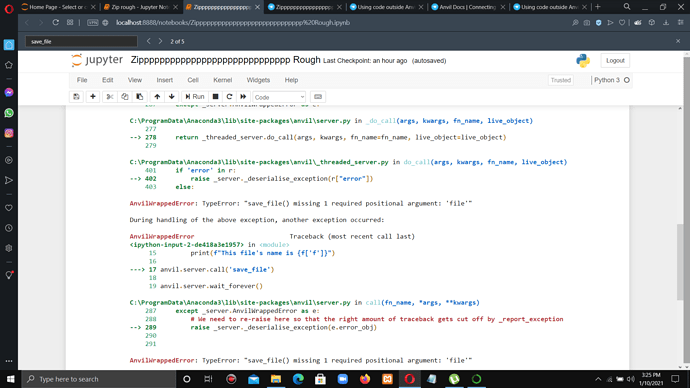The width and height of the screenshot is (690, 388).
Task: Open the search-in-tabs magnifier
Action: [x=627, y=7]
